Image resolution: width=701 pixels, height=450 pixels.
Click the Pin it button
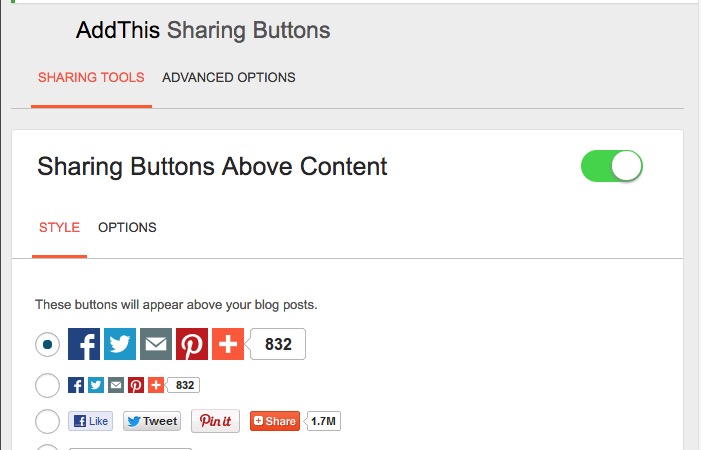point(215,421)
